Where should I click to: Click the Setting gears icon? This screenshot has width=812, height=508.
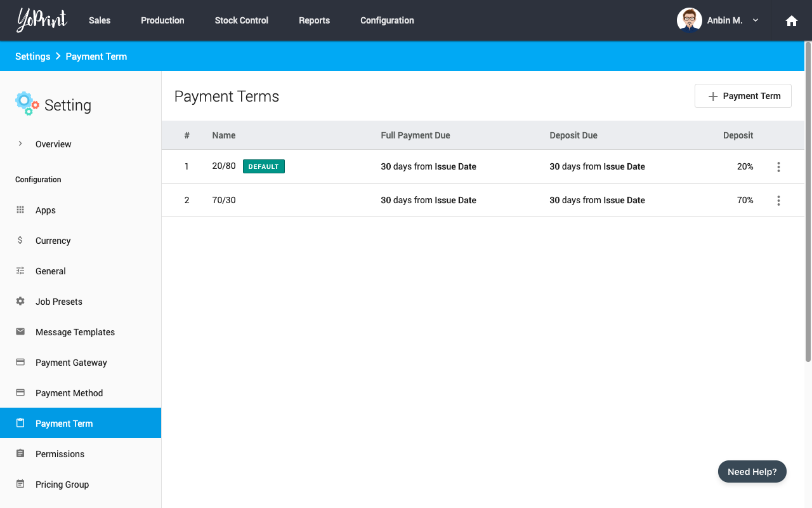27,104
